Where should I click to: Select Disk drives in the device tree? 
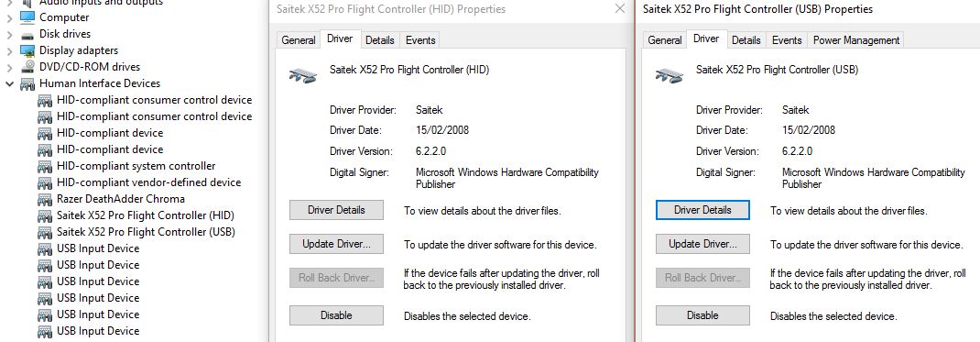[x=65, y=34]
